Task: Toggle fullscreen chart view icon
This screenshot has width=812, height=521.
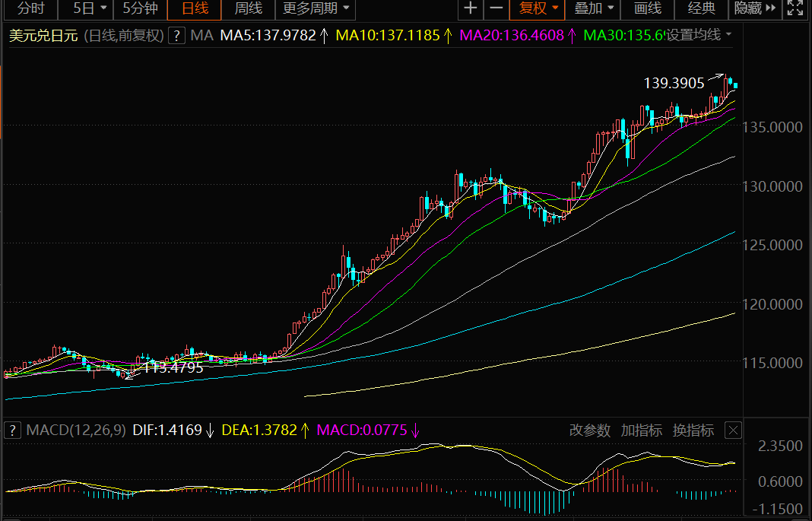Action: pos(795,9)
